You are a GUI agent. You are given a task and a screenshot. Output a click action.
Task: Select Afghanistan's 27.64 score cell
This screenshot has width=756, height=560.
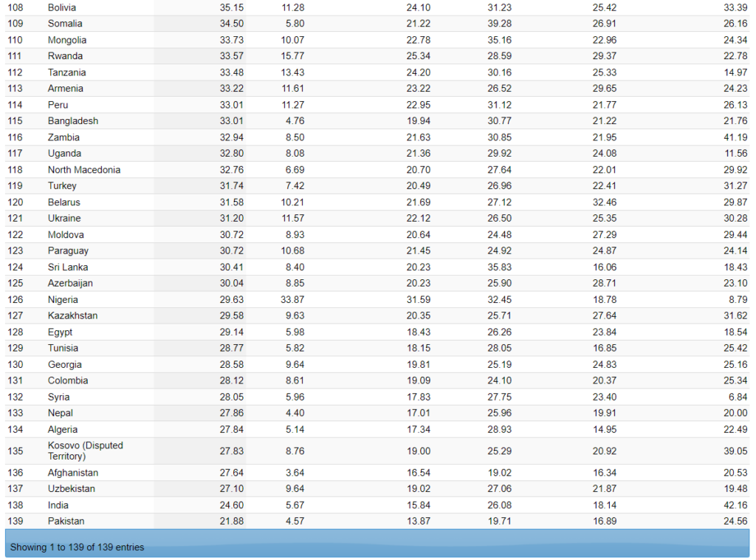[x=232, y=473]
